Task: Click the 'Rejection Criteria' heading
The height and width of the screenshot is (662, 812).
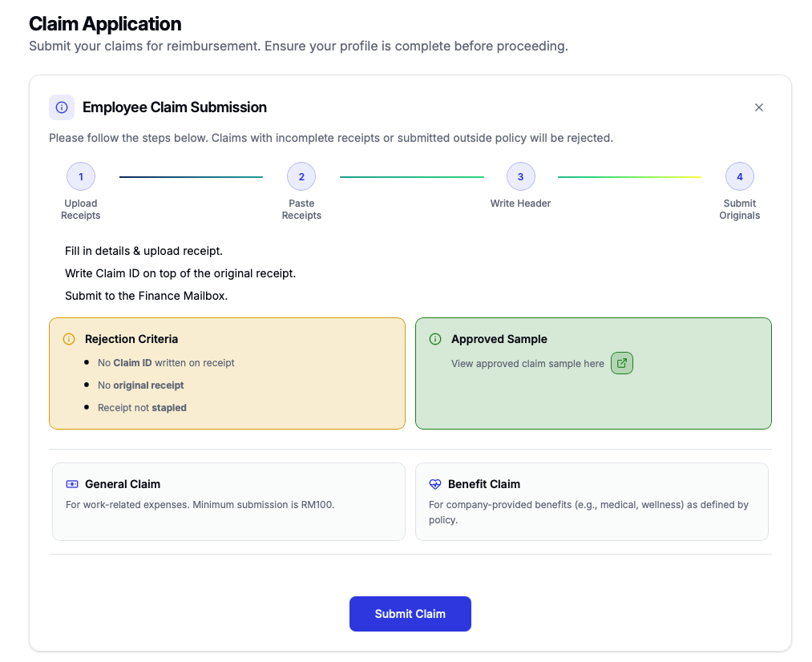Action: coord(131,339)
